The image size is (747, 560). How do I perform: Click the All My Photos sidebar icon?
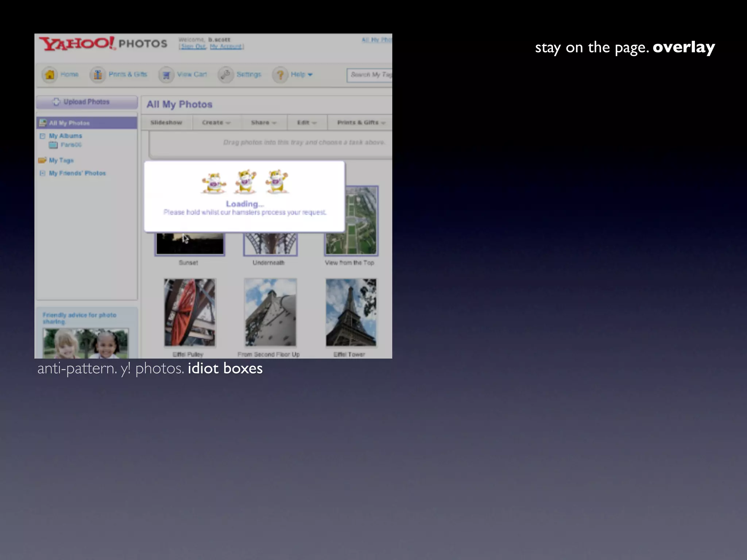(43, 123)
